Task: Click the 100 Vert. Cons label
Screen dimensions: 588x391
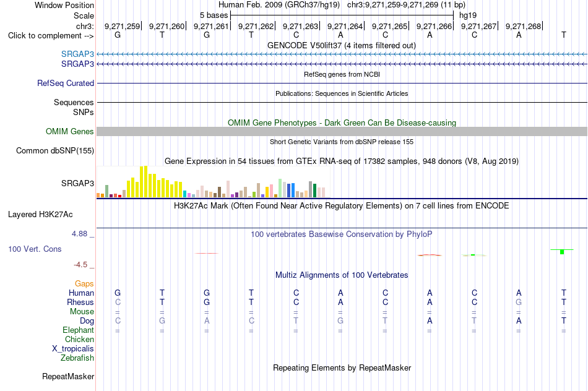Action: tap(35, 249)
